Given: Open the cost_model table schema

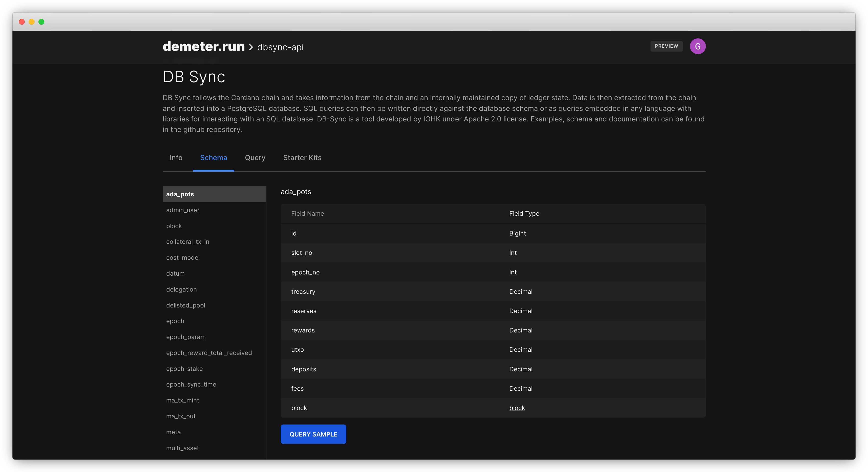Looking at the screenshot, I should (183, 258).
